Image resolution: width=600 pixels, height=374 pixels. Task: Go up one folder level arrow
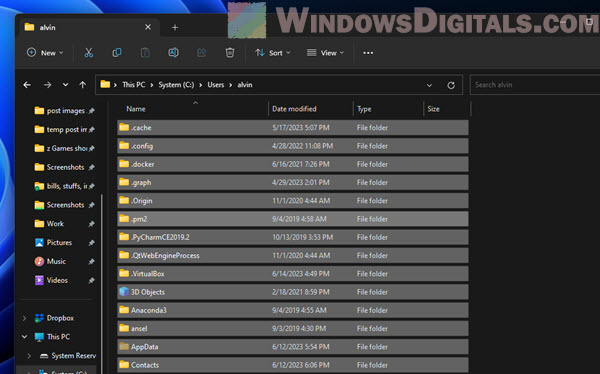[83, 85]
